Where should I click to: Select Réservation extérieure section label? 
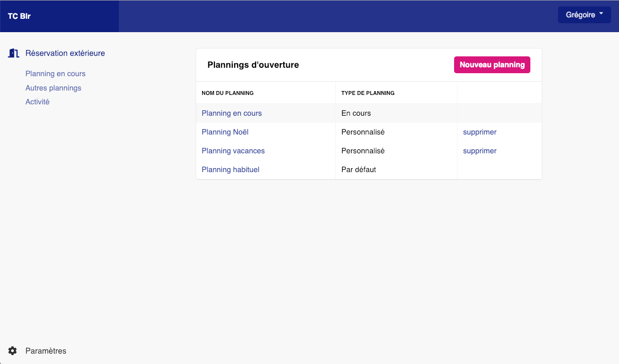(65, 53)
